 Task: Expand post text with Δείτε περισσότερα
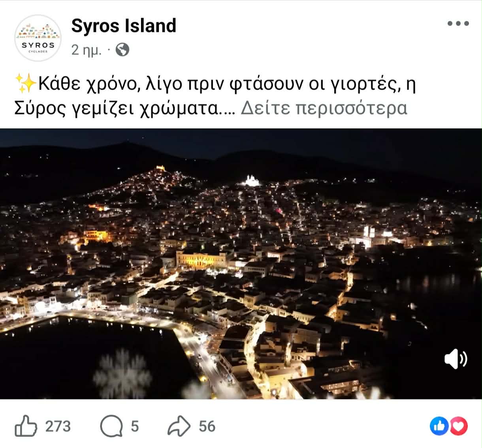tap(324, 108)
